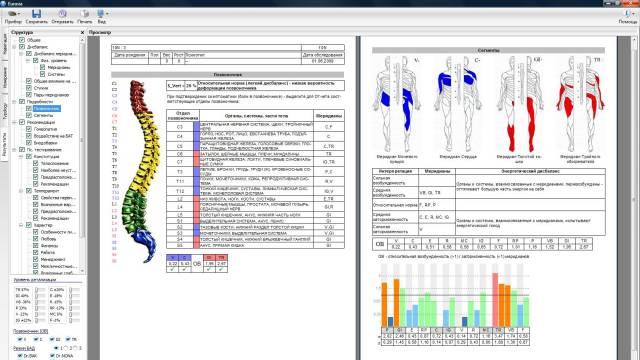Image resolution: width=640 pixels, height=360 pixels.
Task: Collapse the Дисбаланс tree node
Action: coord(15,47)
